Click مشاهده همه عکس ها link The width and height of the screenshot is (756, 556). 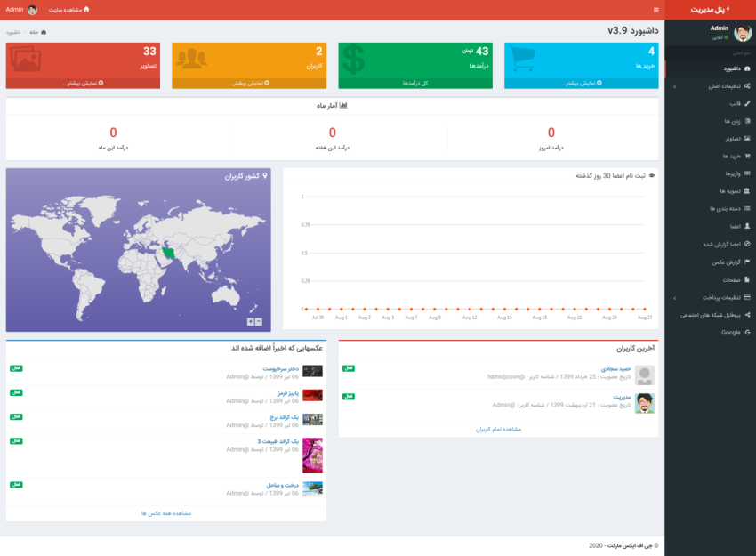(166, 513)
